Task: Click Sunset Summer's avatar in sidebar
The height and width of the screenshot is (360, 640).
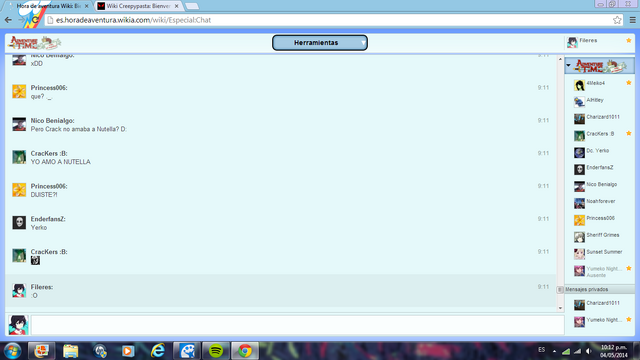Action: (x=579, y=253)
